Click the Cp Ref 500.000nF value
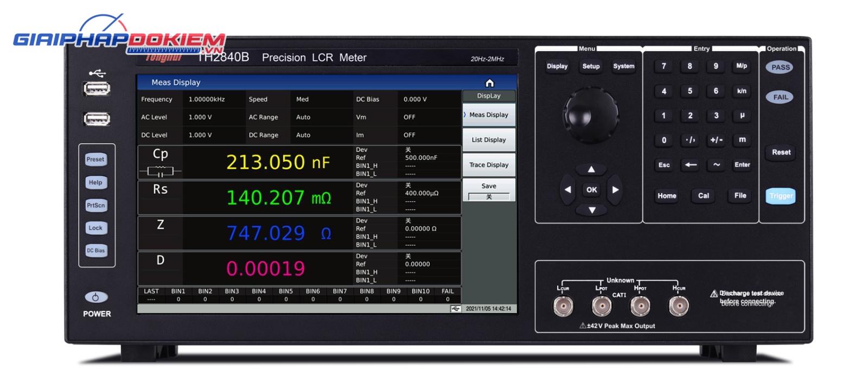The image size is (868, 388). coord(421,158)
